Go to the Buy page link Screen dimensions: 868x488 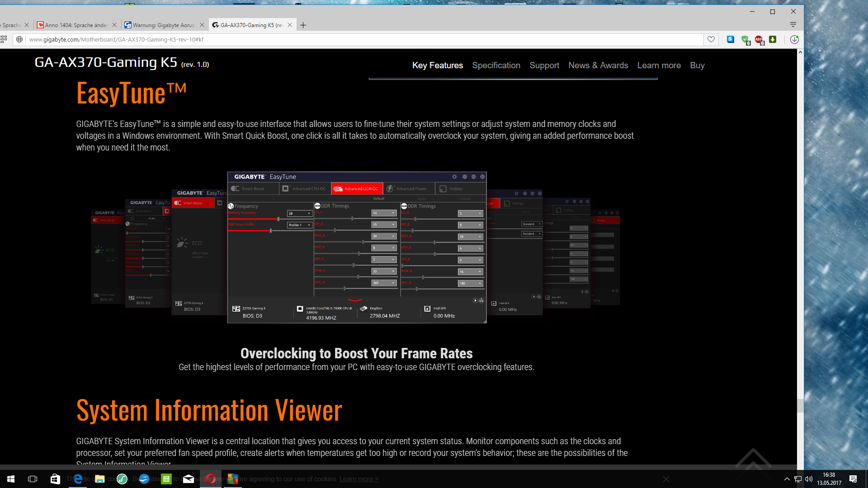(x=697, y=66)
